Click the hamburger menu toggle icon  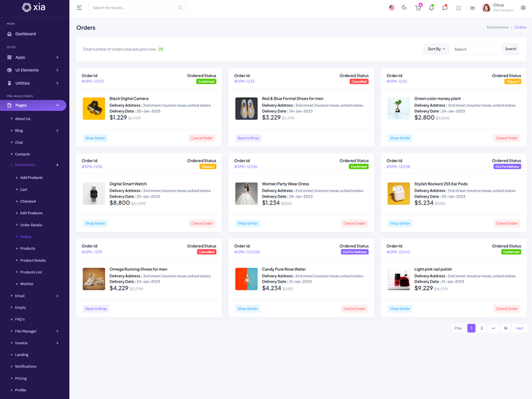[79, 8]
